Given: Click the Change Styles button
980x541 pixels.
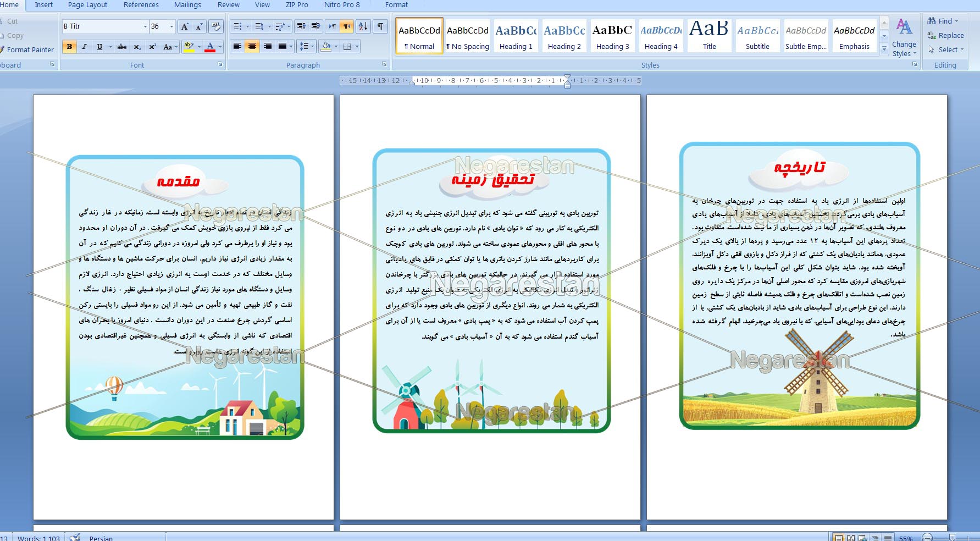Looking at the screenshot, I should pos(904,37).
